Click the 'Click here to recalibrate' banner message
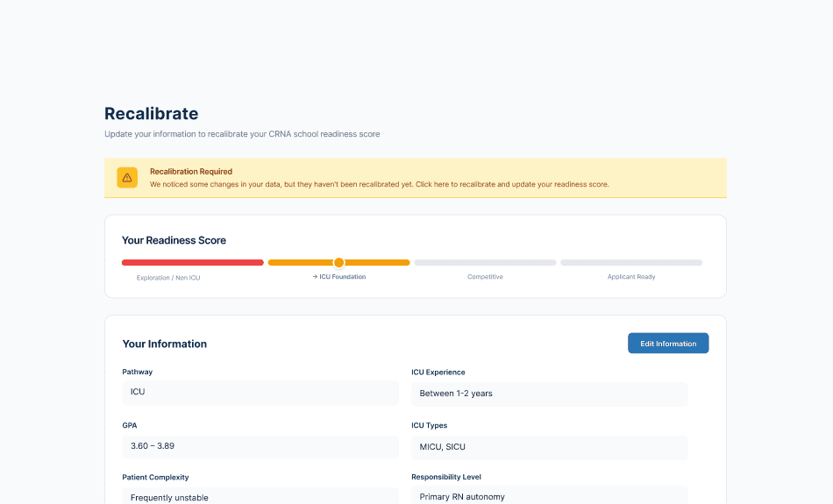Viewport: 833px width, 504px height. point(380,184)
